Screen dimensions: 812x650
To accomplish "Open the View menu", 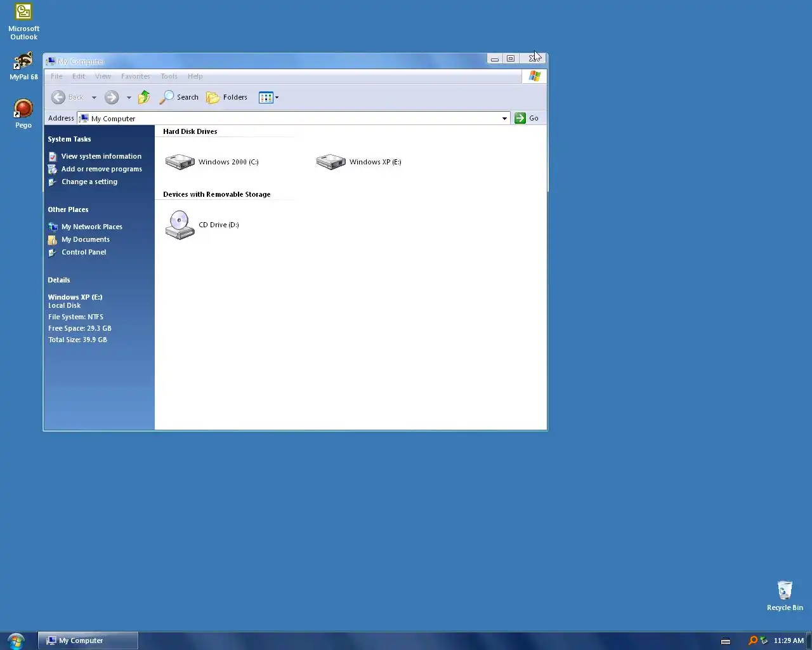I will coord(103,76).
